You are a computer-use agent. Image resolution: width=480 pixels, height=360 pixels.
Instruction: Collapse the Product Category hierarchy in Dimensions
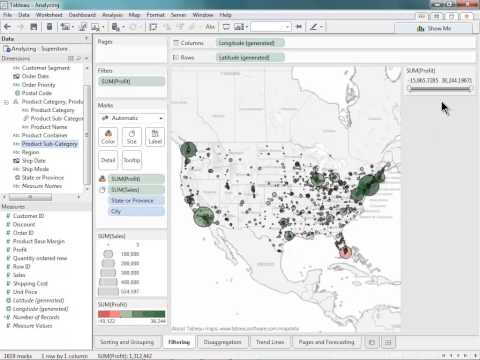(x=6, y=102)
